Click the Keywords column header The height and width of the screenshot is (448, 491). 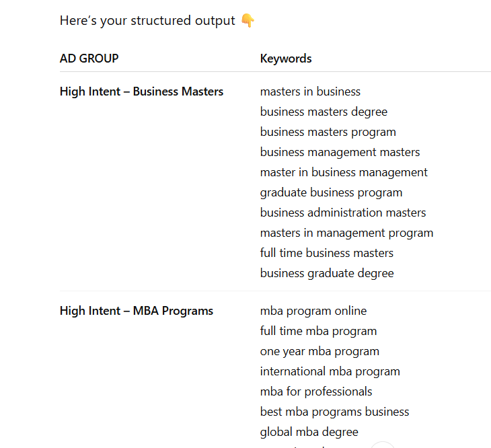pyautogui.click(x=286, y=59)
